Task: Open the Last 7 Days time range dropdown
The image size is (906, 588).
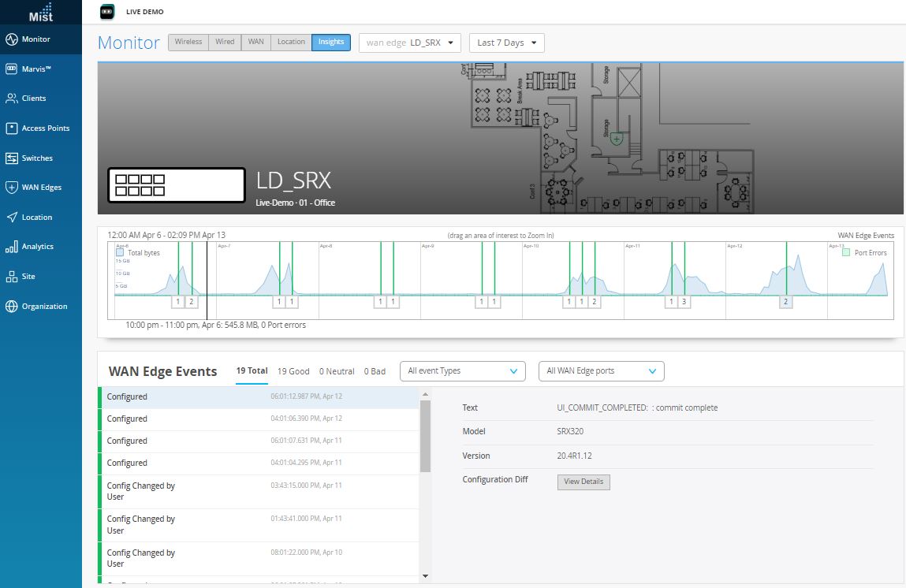Action: pyautogui.click(x=506, y=43)
